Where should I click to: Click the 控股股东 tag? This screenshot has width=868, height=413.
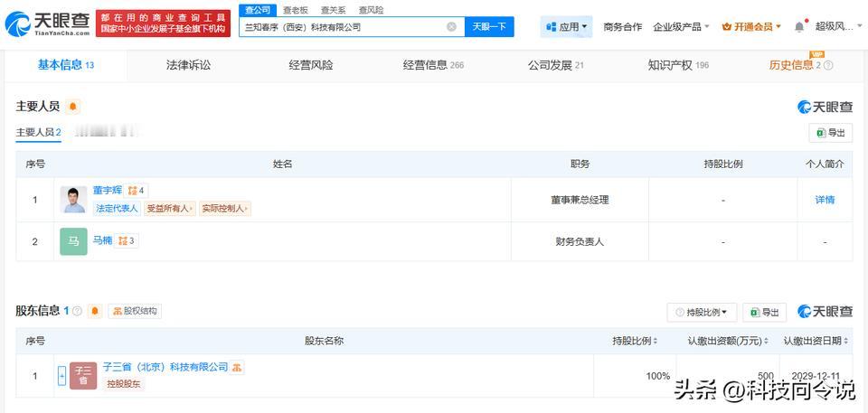(124, 383)
